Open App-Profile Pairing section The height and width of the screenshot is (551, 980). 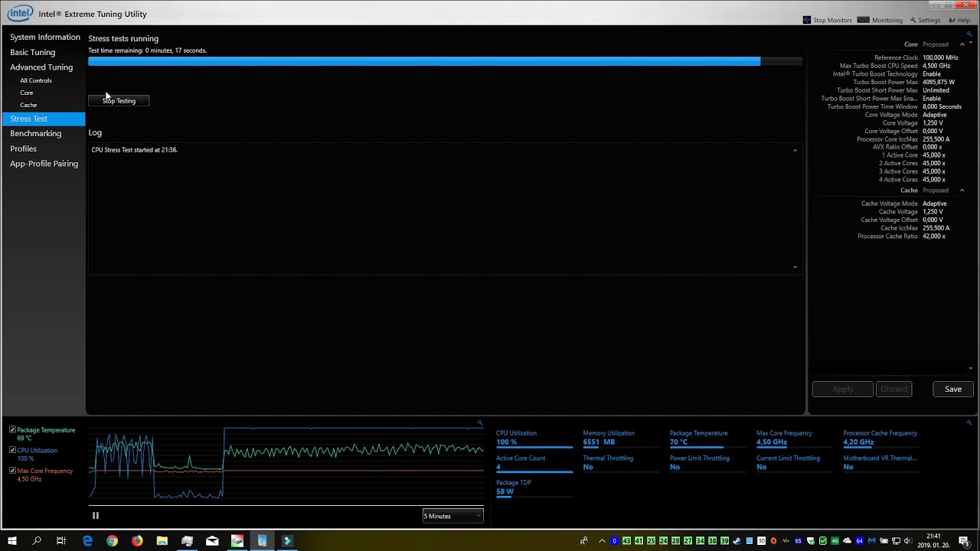(44, 164)
